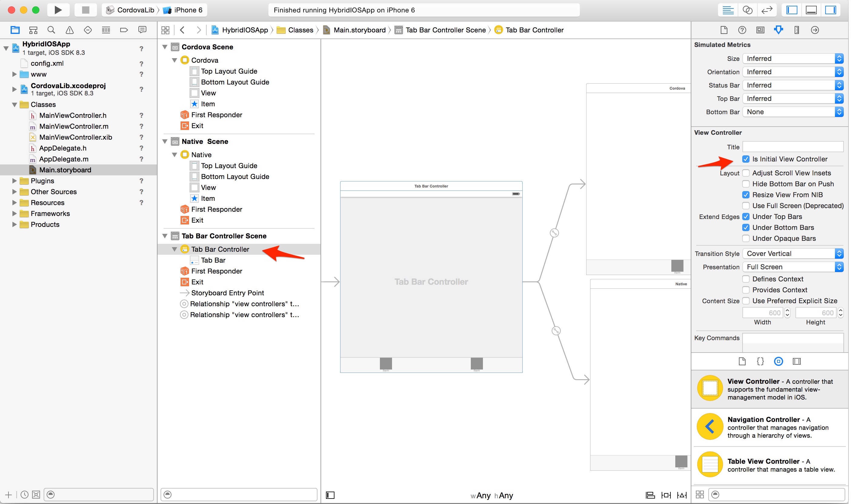Toggle the document outline panel

tap(330, 495)
